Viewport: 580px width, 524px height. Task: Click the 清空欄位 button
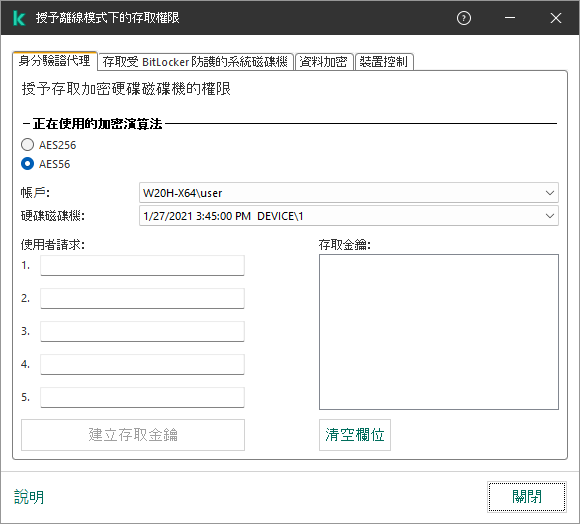tap(355, 435)
